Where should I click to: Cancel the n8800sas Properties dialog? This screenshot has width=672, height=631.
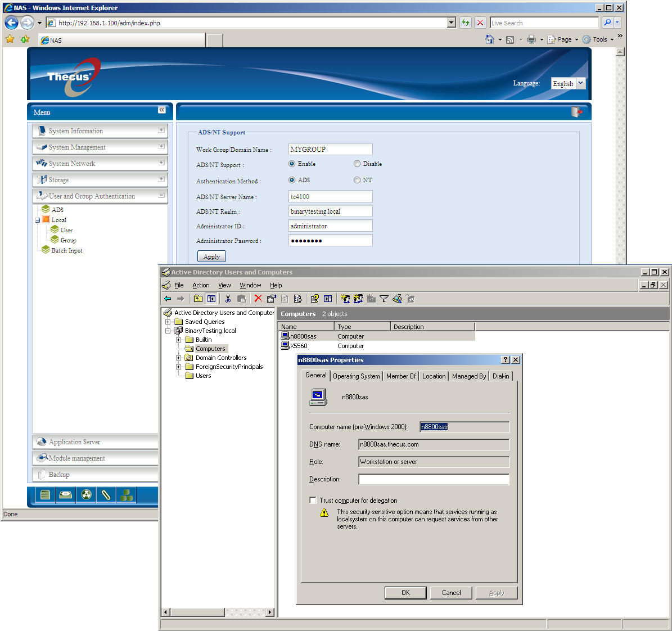tap(450, 593)
